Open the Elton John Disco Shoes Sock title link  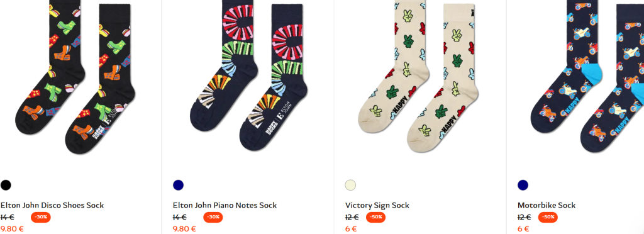52,205
